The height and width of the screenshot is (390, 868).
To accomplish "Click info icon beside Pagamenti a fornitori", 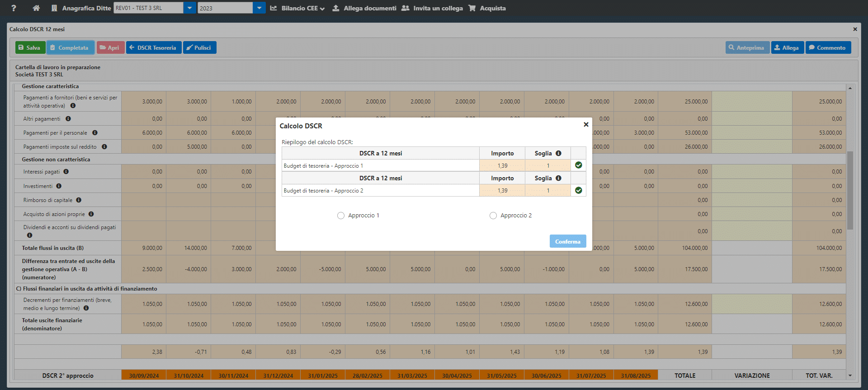I will (x=73, y=106).
